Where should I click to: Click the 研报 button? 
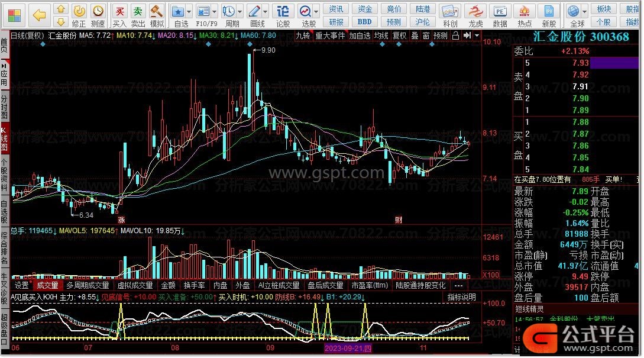coord(336,22)
